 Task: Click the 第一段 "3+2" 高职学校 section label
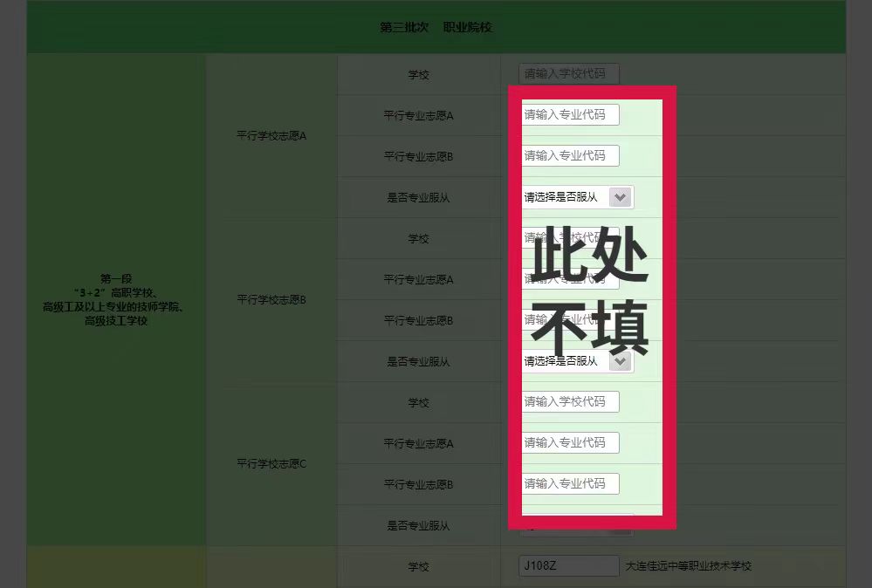pyautogui.click(x=116, y=299)
